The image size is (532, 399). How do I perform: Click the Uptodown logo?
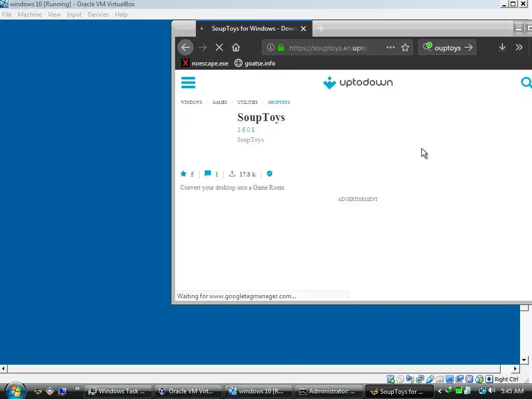[358, 83]
